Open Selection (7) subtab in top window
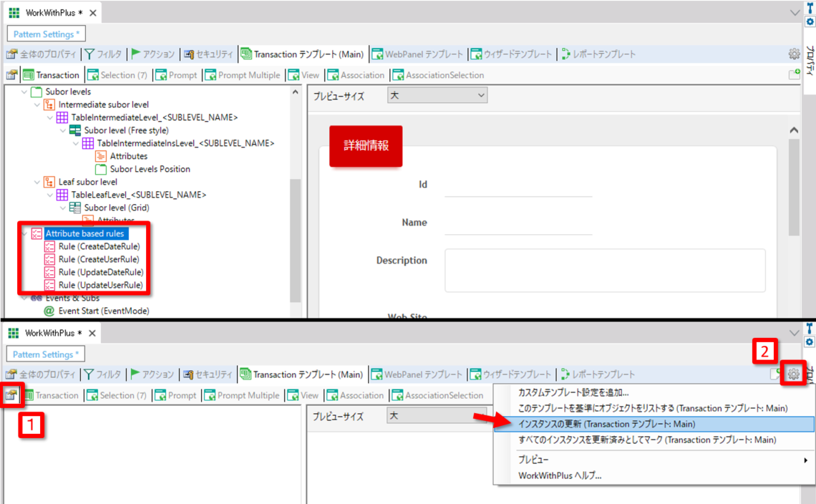Screen dimensions: 816x504 (x=117, y=75)
